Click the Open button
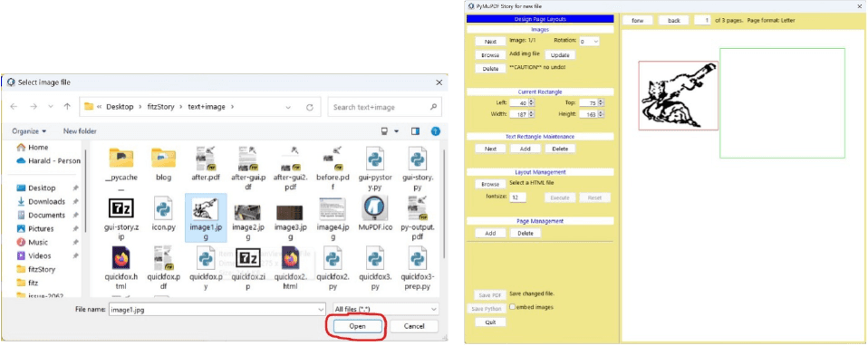The width and height of the screenshot is (868, 346). [358, 327]
